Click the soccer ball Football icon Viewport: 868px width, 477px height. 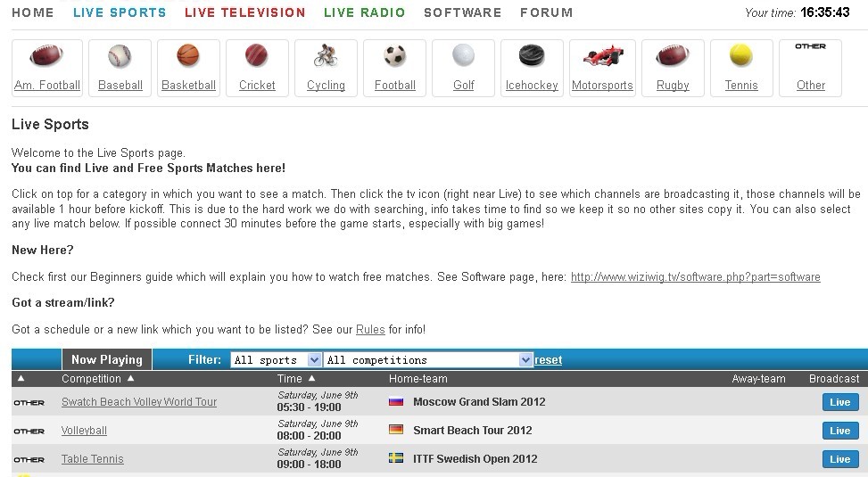tap(394, 55)
